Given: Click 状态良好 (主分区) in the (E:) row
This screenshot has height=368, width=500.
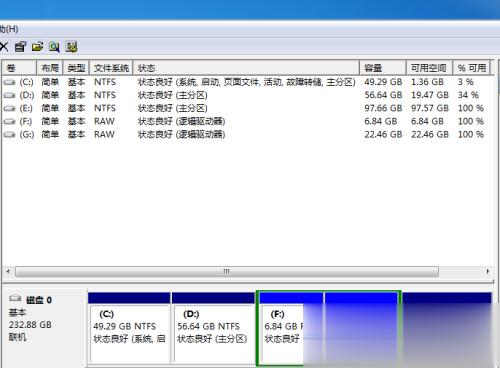Looking at the screenshot, I should (x=173, y=108).
